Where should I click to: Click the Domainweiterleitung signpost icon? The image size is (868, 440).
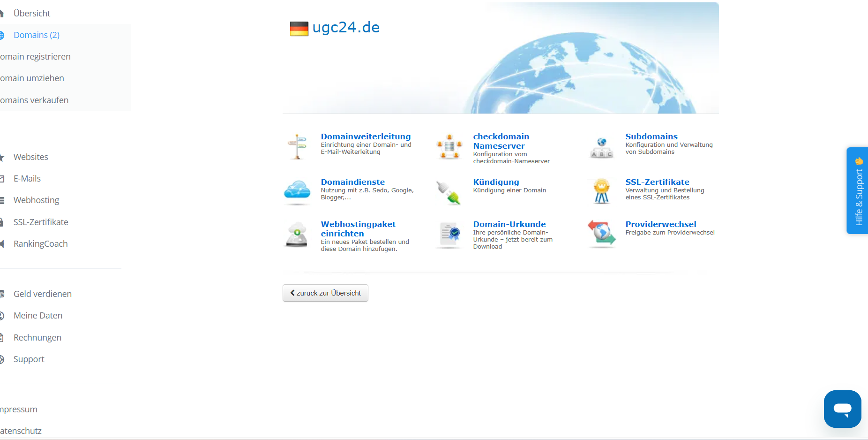coord(297,147)
